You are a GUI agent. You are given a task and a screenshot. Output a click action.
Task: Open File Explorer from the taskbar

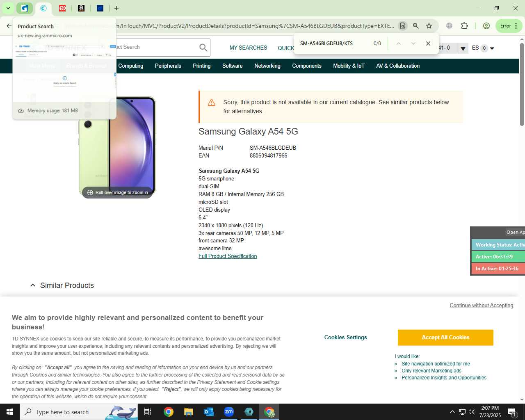click(x=189, y=412)
